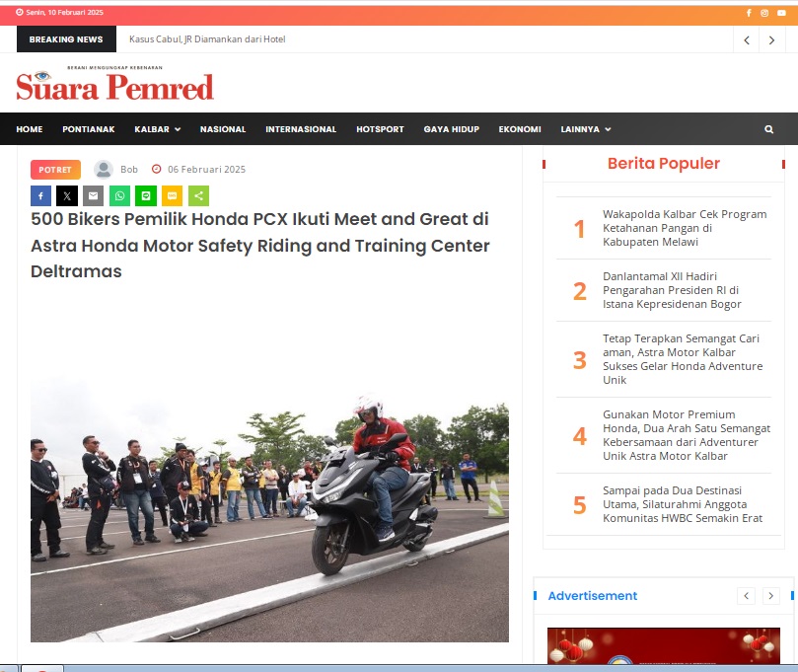The height and width of the screenshot is (672, 798).
Task: Share article on LINE
Action: pos(146,196)
